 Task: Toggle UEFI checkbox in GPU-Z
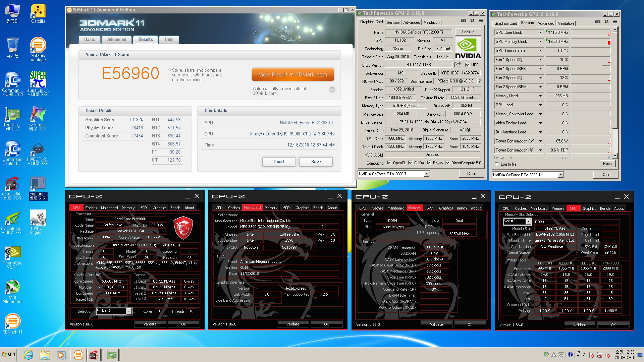(x=467, y=65)
